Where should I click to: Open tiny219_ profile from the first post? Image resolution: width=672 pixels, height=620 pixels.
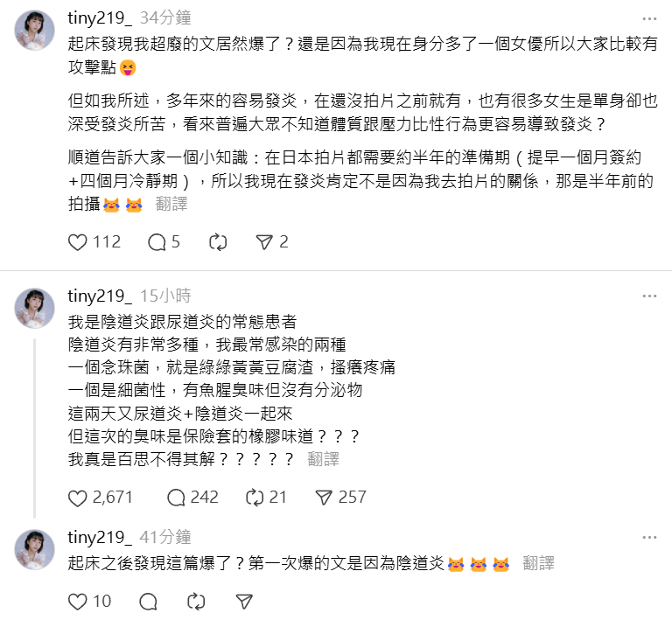tap(100, 17)
